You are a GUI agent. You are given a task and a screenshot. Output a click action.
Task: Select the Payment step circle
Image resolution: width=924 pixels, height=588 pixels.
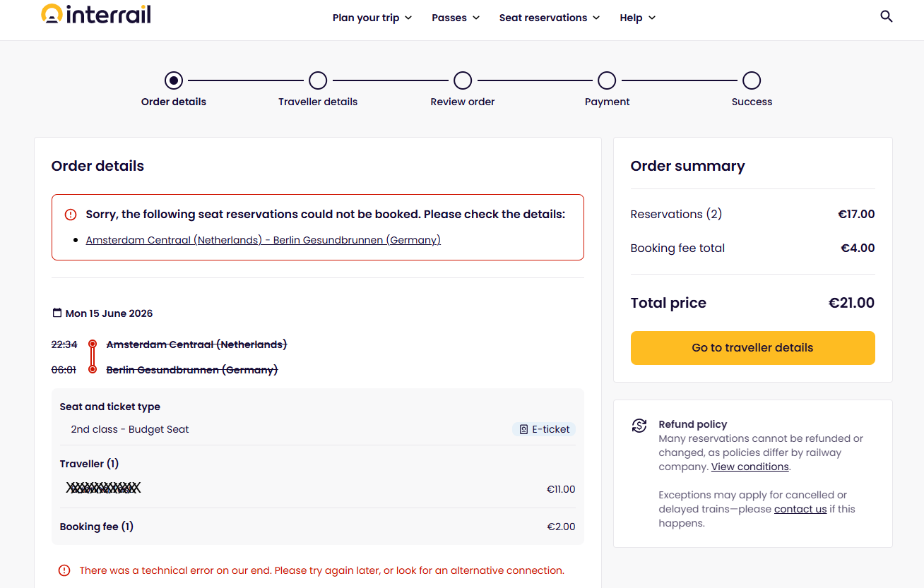click(x=607, y=80)
